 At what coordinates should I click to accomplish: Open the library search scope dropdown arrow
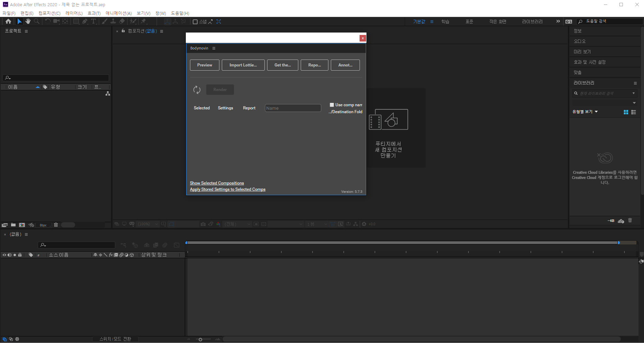pos(634,93)
